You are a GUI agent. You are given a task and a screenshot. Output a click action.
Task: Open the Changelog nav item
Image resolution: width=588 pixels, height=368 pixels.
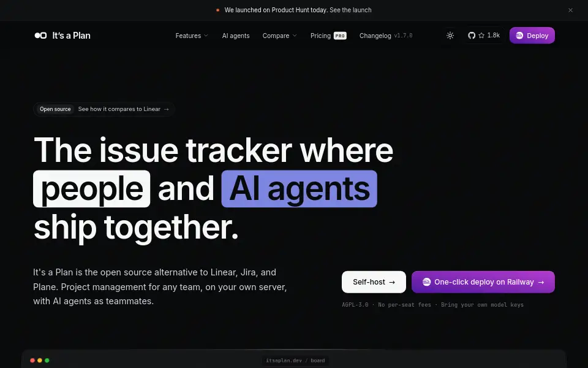click(375, 36)
